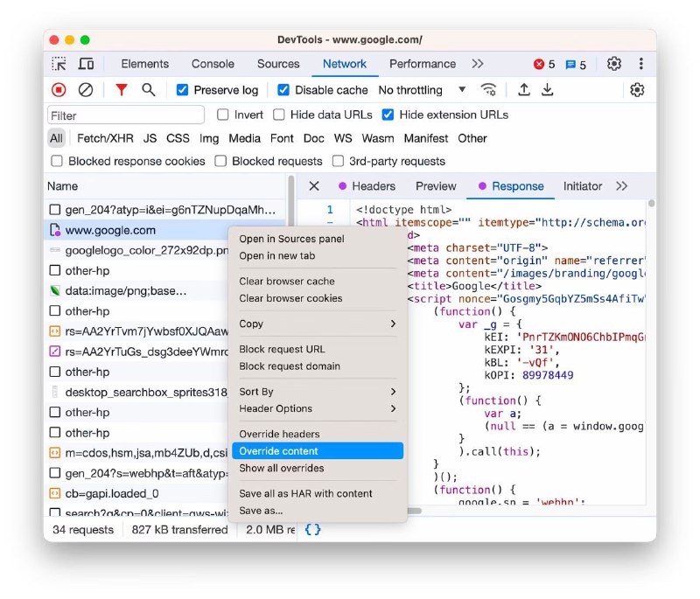Open Network panel settings gear
Screen dimensions: 700x599
[637, 90]
